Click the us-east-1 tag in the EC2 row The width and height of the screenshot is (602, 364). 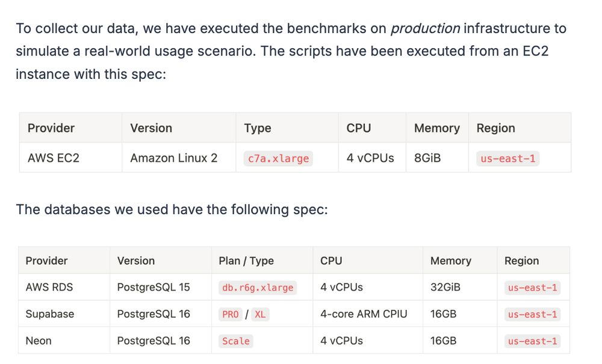click(x=508, y=158)
